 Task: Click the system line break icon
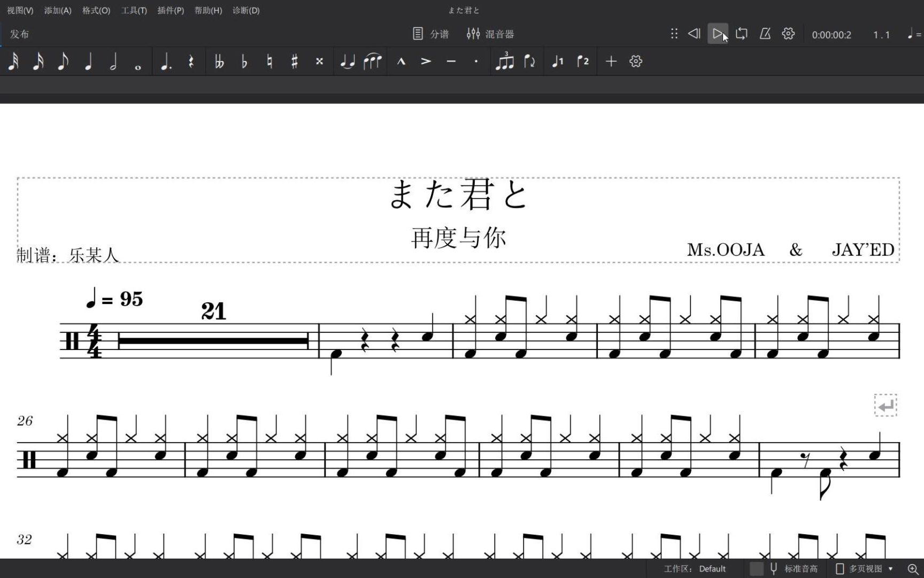click(885, 406)
